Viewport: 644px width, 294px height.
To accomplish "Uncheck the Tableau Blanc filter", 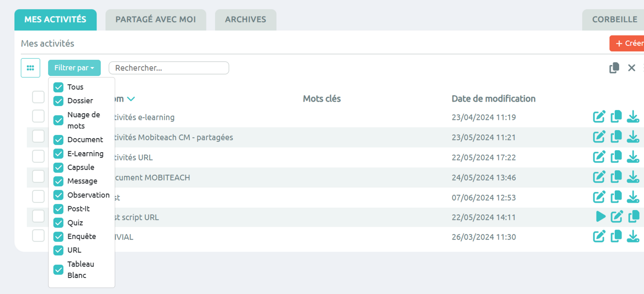I will [x=58, y=270].
